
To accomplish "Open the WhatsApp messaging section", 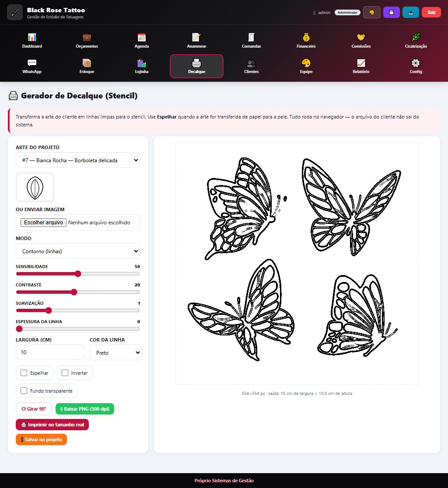I will tap(32, 66).
